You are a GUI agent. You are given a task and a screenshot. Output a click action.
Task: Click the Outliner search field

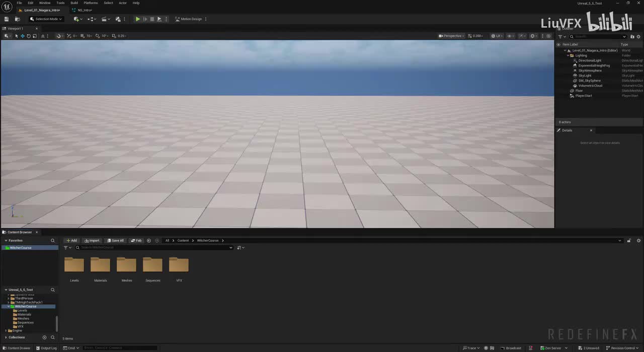(599, 36)
